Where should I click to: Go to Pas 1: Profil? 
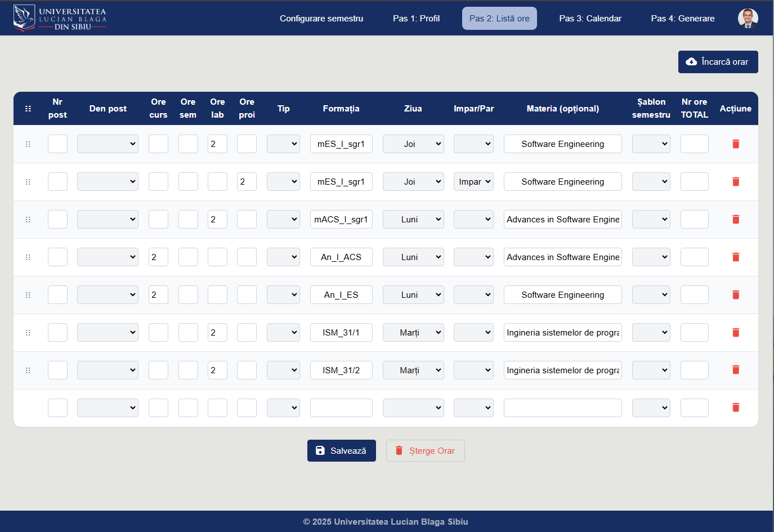(417, 19)
